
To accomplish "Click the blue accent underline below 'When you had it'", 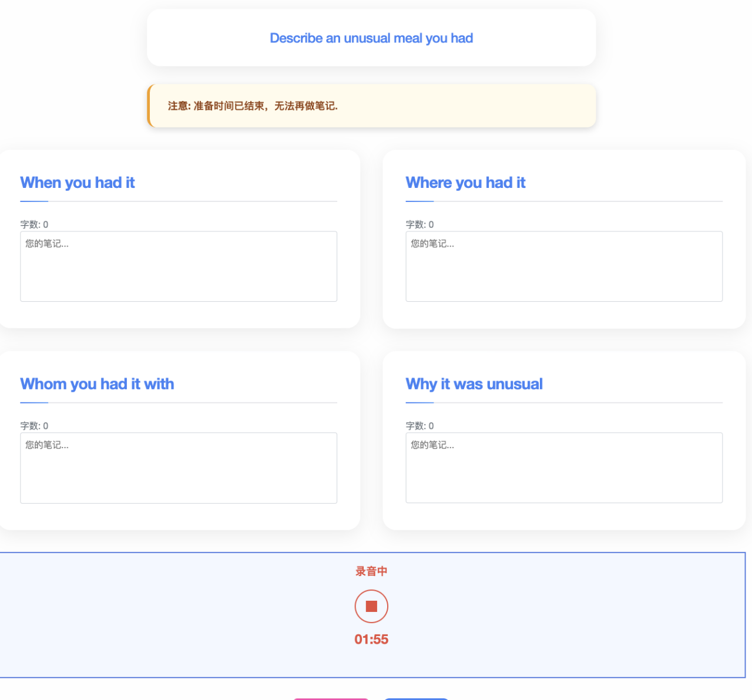I will [34, 201].
